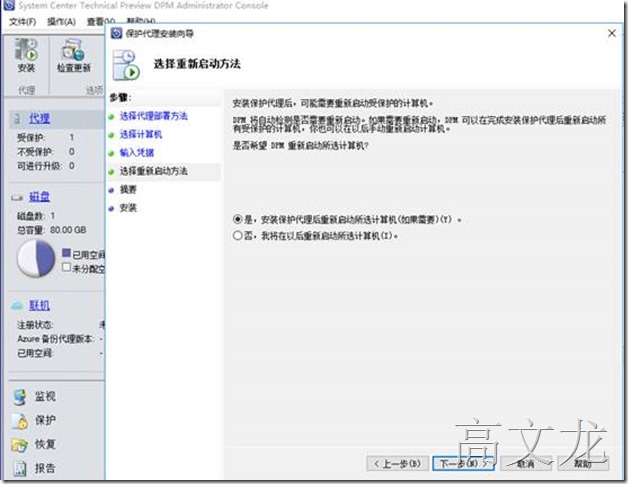Viewport: 628px width, 484px height.
Task: Click the 保护 lock icon
Action: [20, 421]
